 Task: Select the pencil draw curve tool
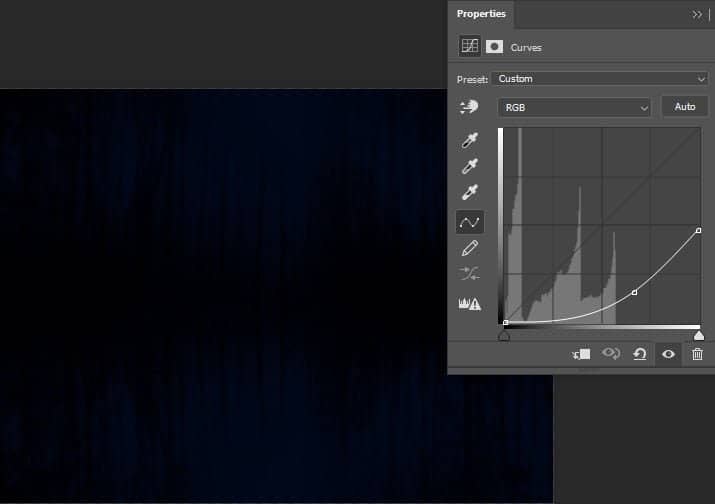pos(469,248)
